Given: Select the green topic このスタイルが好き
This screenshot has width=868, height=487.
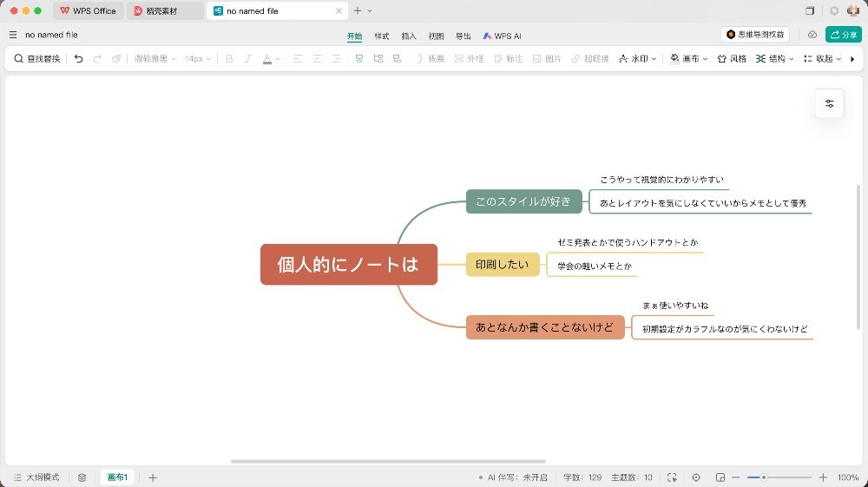Looking at the screenshot, I should point(523,201).
